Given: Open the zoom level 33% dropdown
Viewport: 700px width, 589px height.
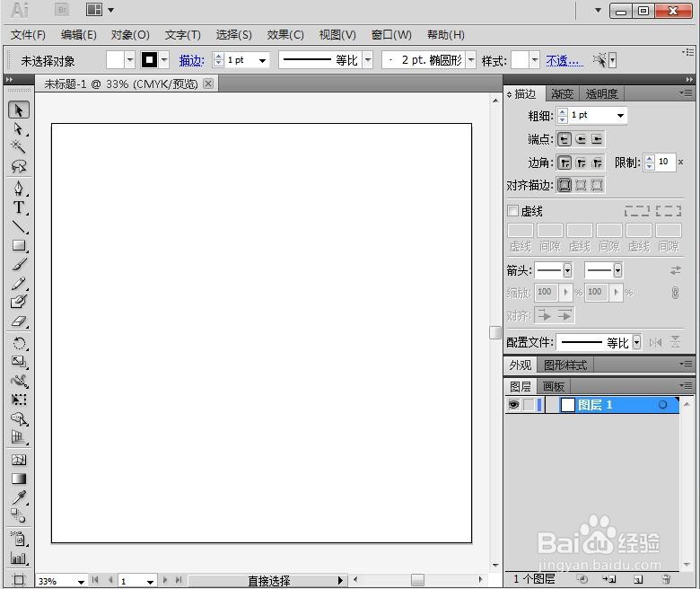Looking at the screenshot, I should pyautogui.click(x=81, y=582).
